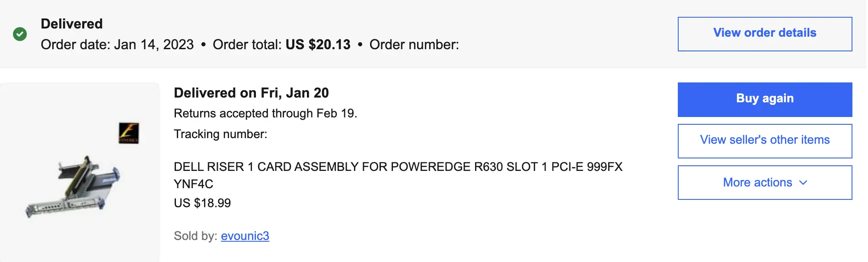868x262 pixels.
Task: Click the Delivered on Fri, Jan 20 heading
Action: 251,93
